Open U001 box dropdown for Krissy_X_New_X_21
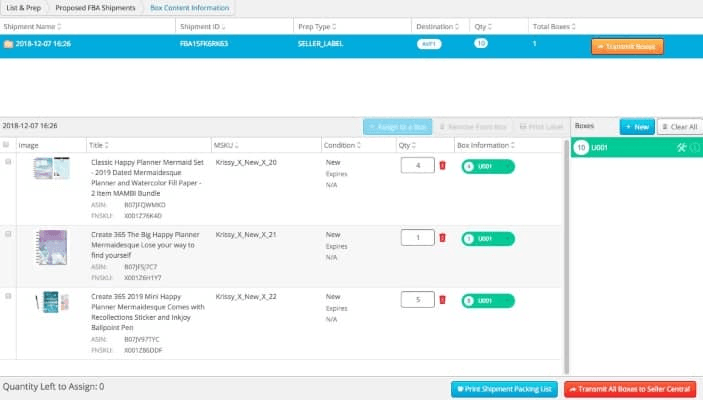 coord(488,239)
